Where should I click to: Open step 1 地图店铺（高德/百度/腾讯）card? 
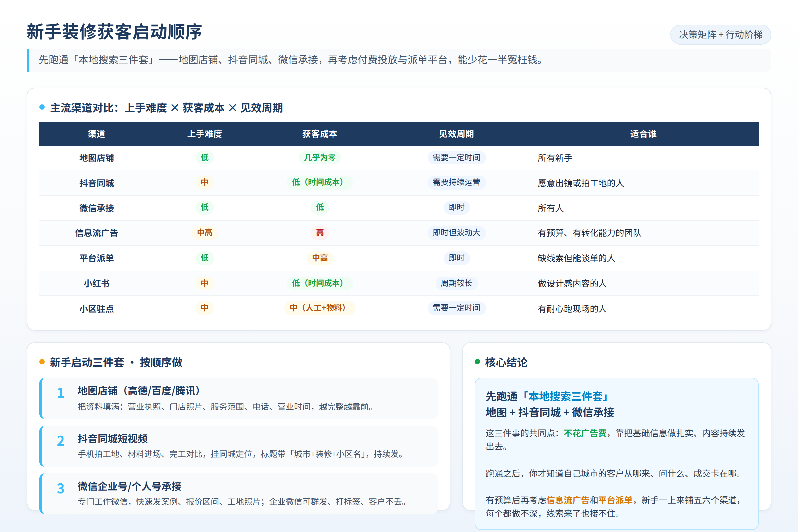click(x=238, y=398)
